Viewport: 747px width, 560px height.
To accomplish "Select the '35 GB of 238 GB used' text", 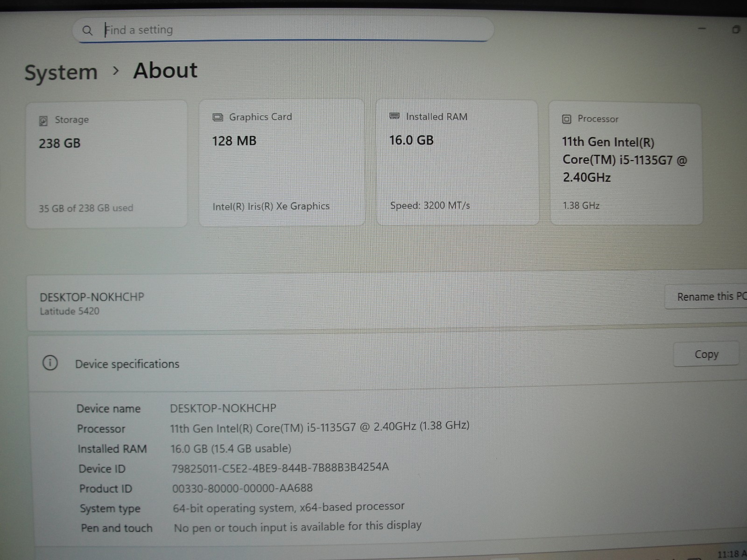I will (86, 208).
